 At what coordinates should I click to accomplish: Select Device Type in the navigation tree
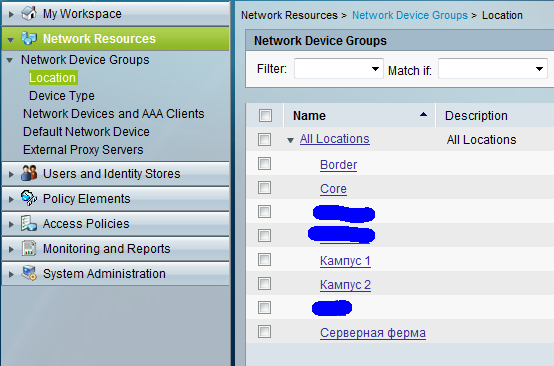pos(62,96)
